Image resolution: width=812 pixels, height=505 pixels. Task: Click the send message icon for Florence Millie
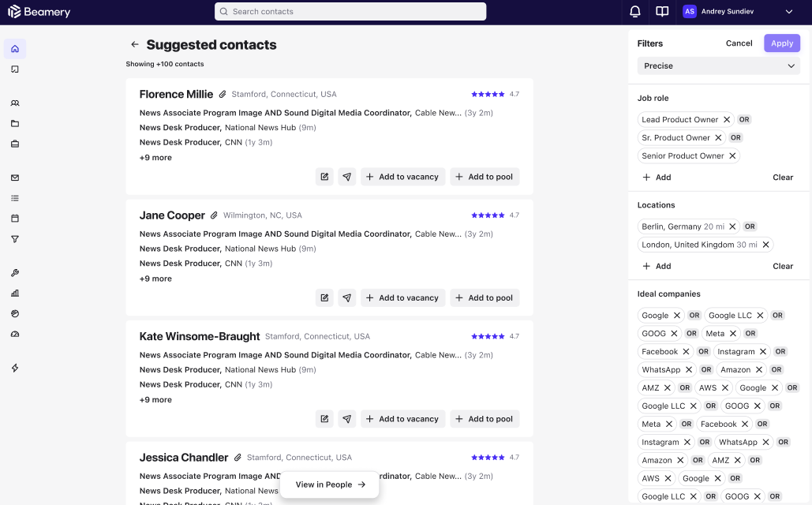tap(347, 177)
